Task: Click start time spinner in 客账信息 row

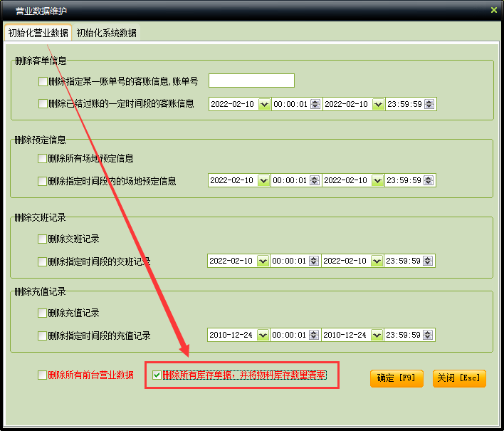Action: [315, 104]
